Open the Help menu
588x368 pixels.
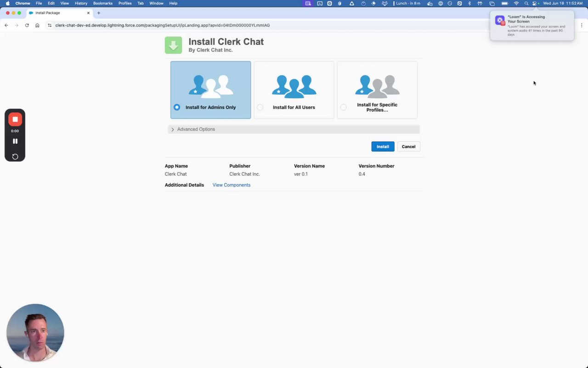click(x=173, y=3)
